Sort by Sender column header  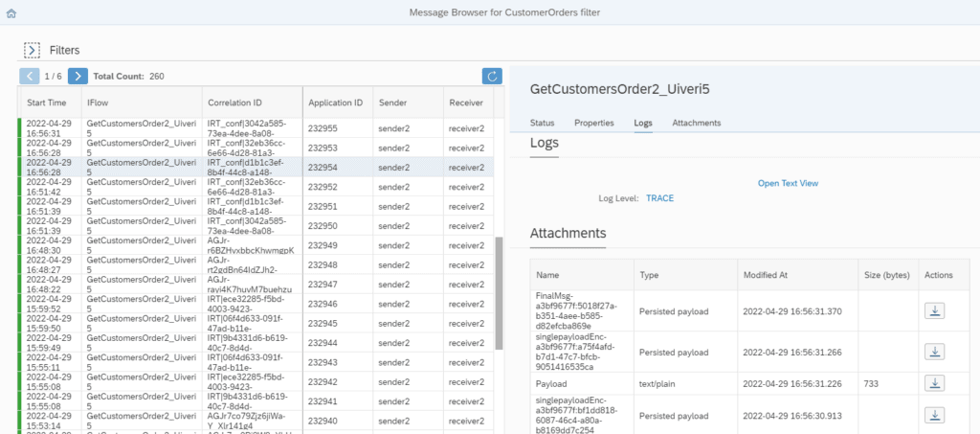[408, 103]
